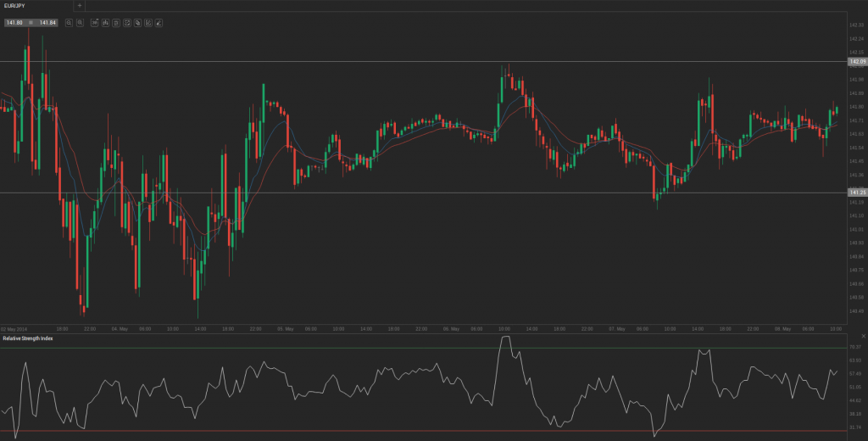Viewport: 868px width, 441px height.
Task: Click the copy chart icon
Action: click(x=137, y=23)
